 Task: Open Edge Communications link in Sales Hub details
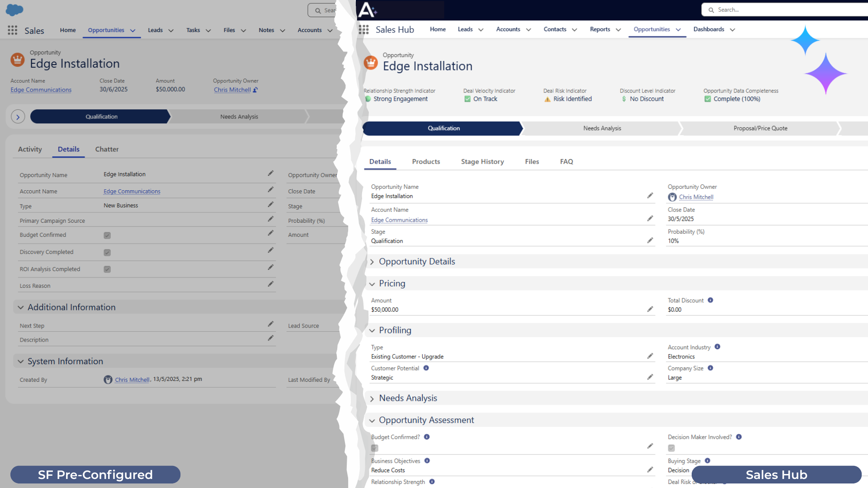pos(399,220)
